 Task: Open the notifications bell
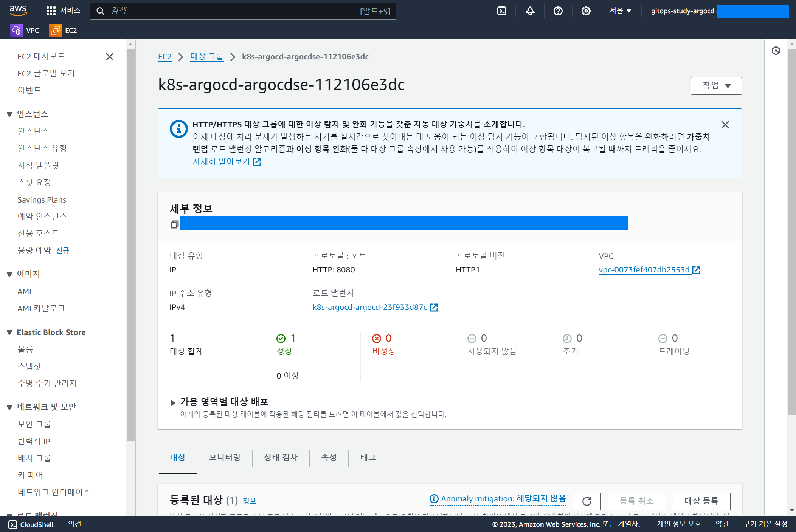pyautogui.click(x=530, y=11)
